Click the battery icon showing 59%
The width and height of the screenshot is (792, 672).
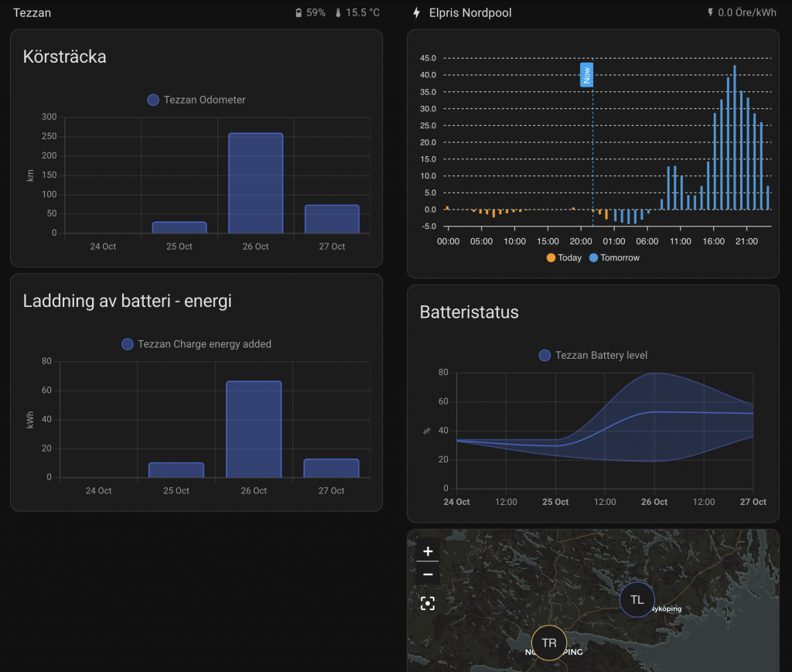299,13
